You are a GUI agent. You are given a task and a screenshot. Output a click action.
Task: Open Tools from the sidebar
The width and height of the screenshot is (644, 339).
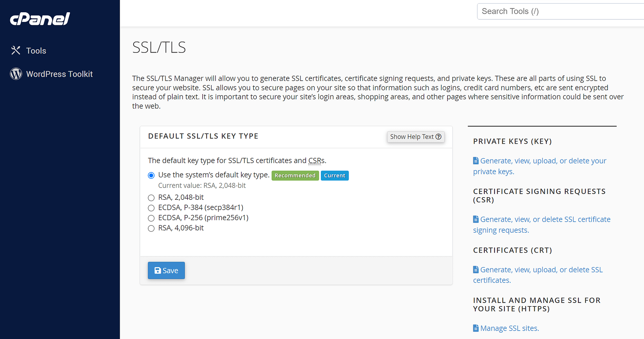tap(36, 50)
